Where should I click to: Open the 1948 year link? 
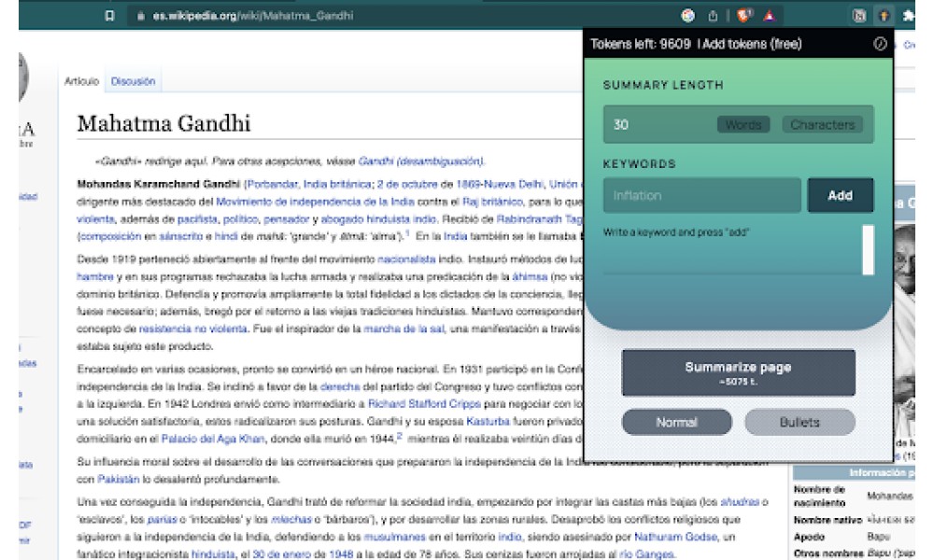pos(341,554)
